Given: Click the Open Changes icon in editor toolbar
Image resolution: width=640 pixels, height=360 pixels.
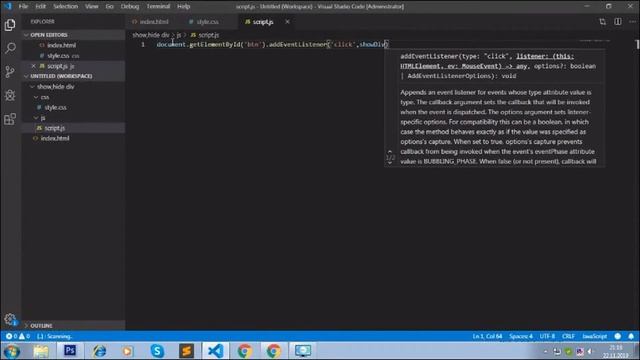Looking at the screenshot, I should click(x=602, y=22).
